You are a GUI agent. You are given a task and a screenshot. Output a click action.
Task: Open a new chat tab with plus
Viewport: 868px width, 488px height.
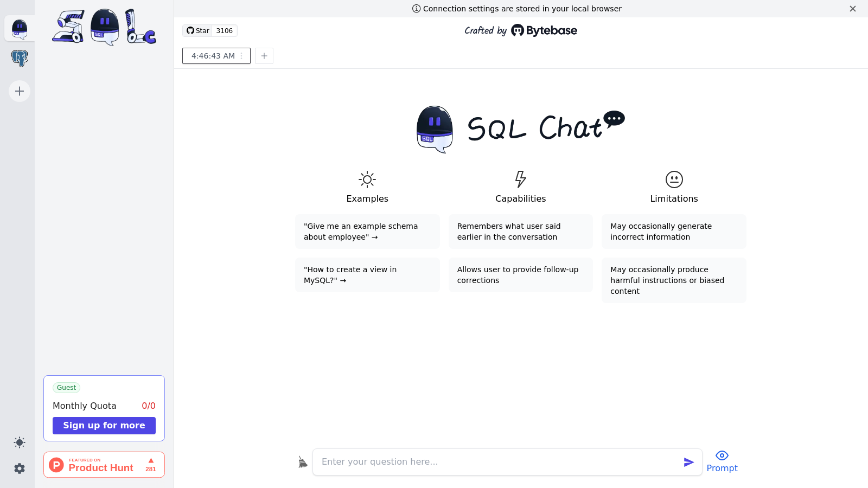coord(264,56)
